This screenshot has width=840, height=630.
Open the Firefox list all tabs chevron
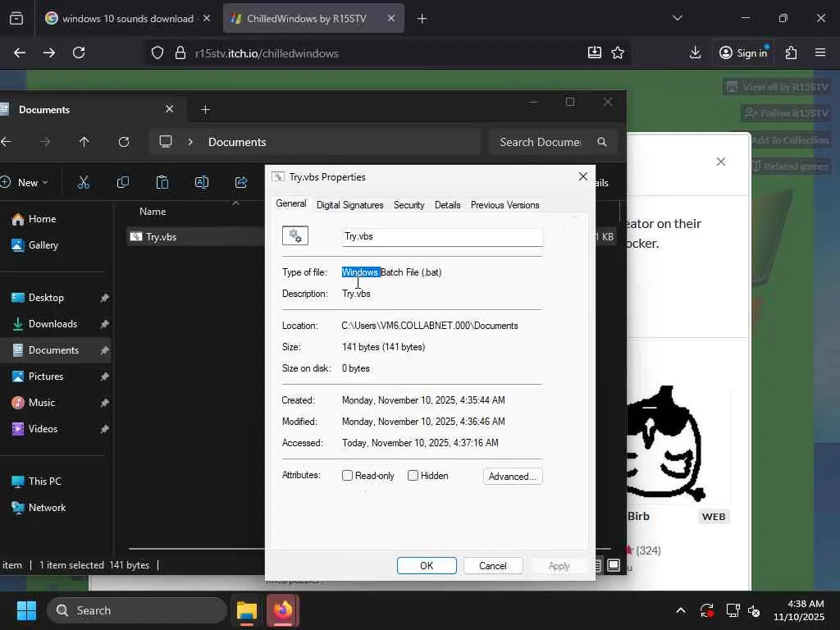[677, 18]
